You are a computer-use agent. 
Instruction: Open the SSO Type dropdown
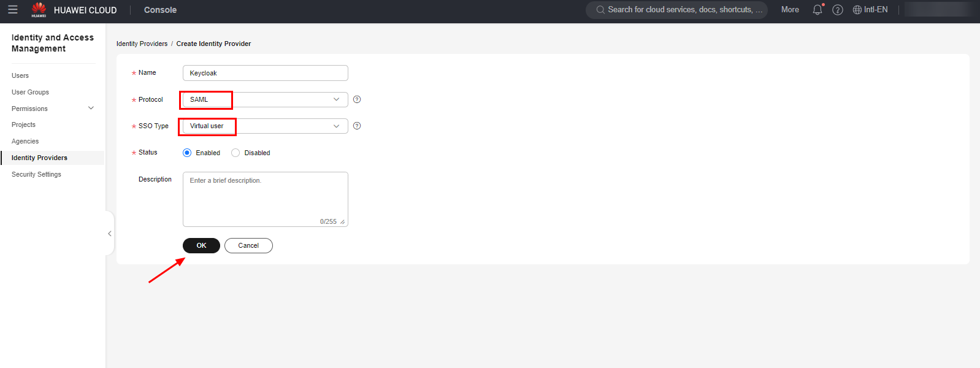coord(265,126)
